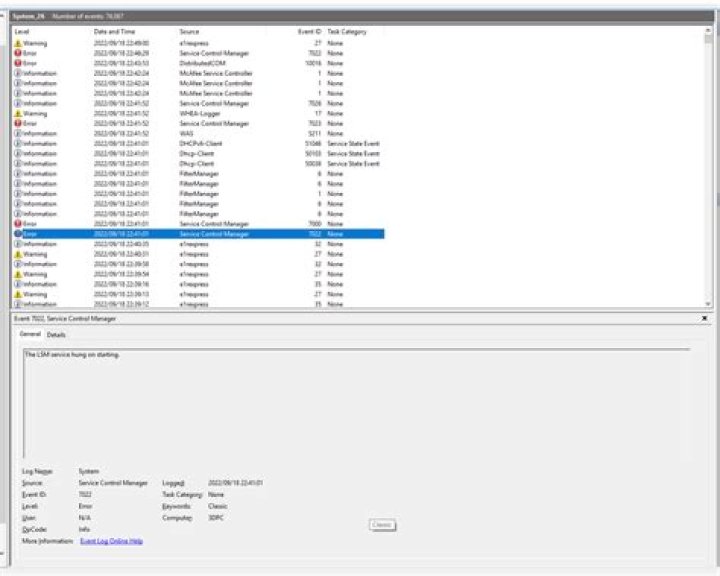Click the error icon on the highlighted 7022 row
Viewport: 720px width, 576px height.
(18, 234)
